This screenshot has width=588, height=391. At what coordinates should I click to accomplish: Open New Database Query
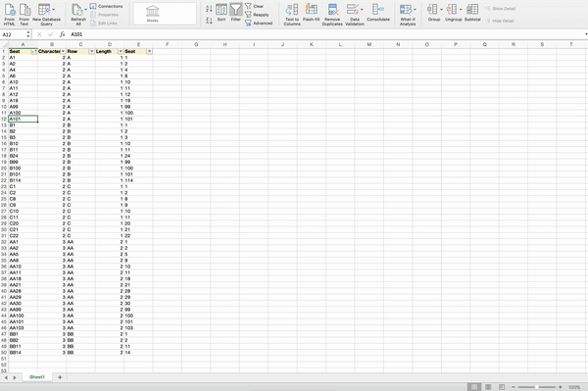pyautogui.click(x=45, y=15)
